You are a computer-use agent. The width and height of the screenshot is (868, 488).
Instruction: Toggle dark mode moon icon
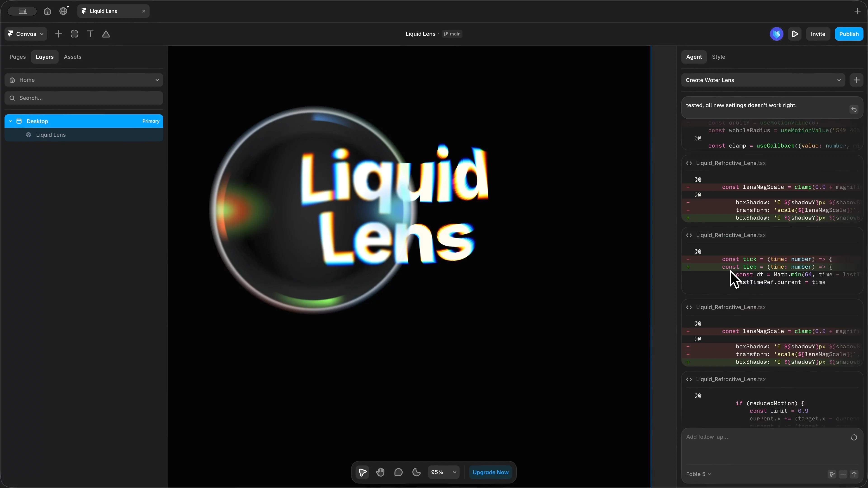(x=416, y=472)
